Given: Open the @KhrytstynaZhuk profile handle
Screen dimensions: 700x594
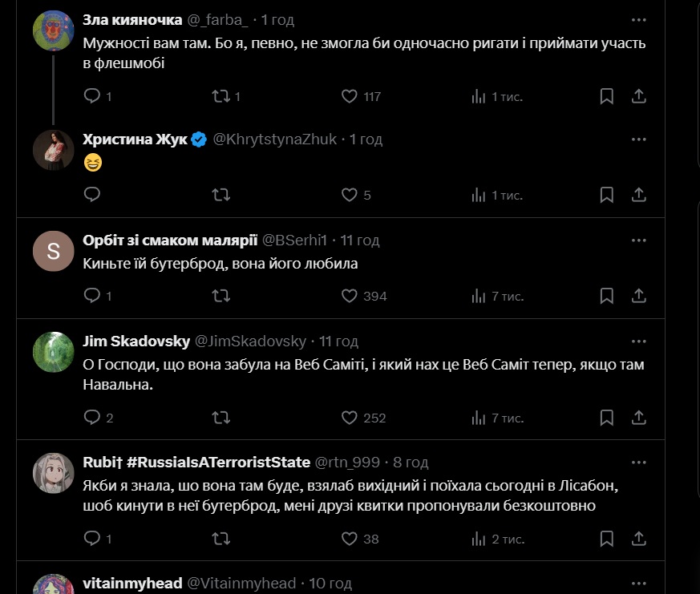Looking at the screenshot, I should [276, 139].
